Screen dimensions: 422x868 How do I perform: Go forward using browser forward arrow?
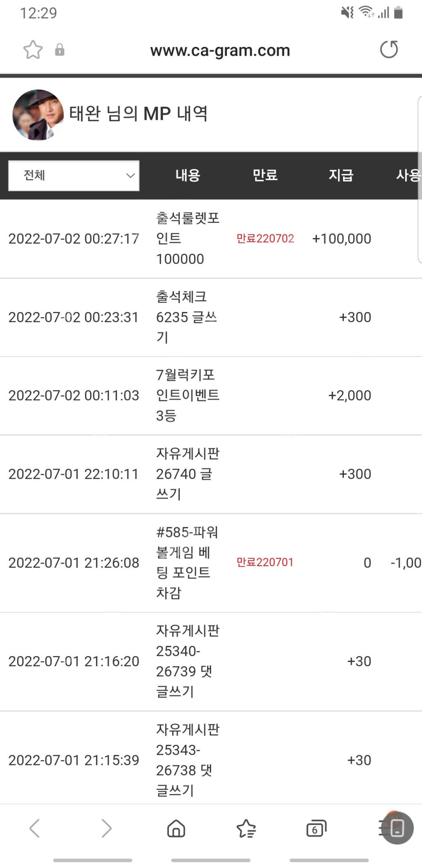point(106,828)
